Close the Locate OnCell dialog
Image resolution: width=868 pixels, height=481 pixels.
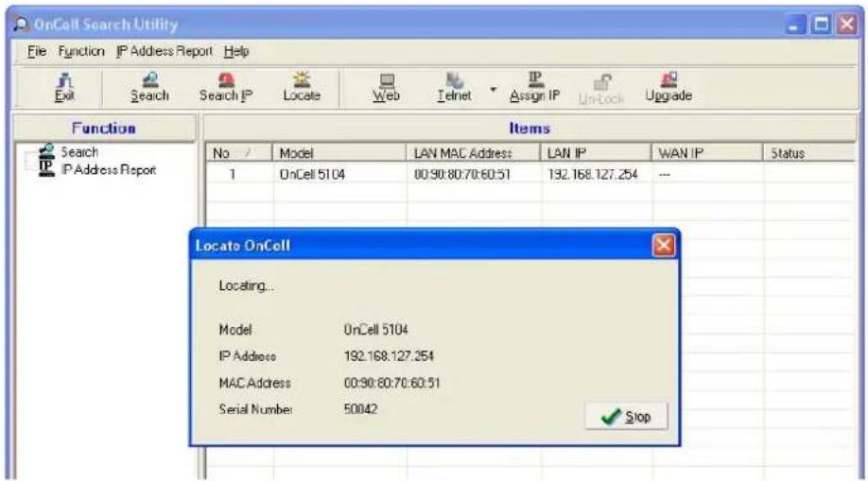coord(663,245)
